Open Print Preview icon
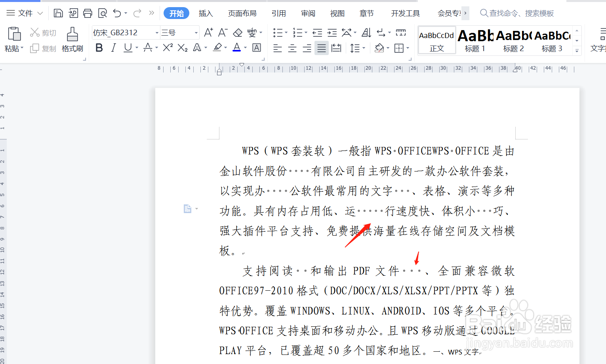The width and height of the screenshot is (606, 364). tap(103, 13)
